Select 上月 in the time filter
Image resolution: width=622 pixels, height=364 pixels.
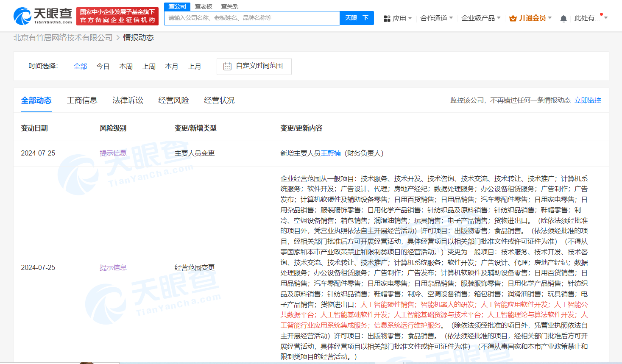coord(195,66)
